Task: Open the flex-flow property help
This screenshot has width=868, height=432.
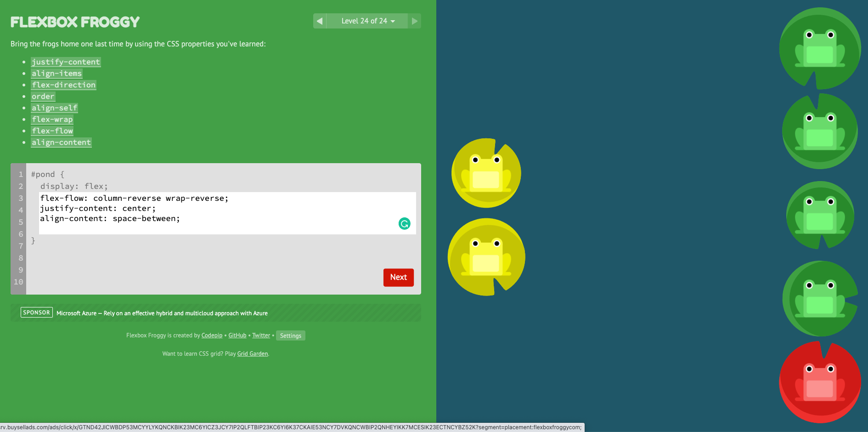Action: pyautogui.click(x=52, y=131)
